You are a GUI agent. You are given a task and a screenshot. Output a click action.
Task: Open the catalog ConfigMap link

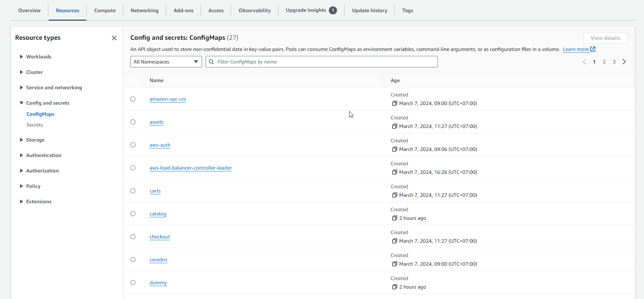pos(158,214)
